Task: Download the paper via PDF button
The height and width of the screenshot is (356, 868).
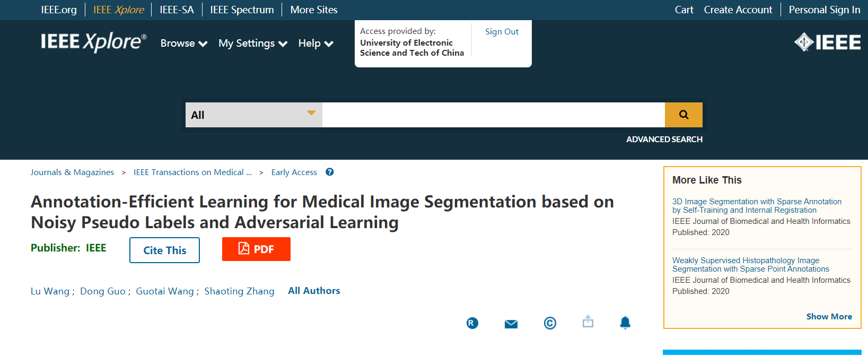Action: pos(256,249)
